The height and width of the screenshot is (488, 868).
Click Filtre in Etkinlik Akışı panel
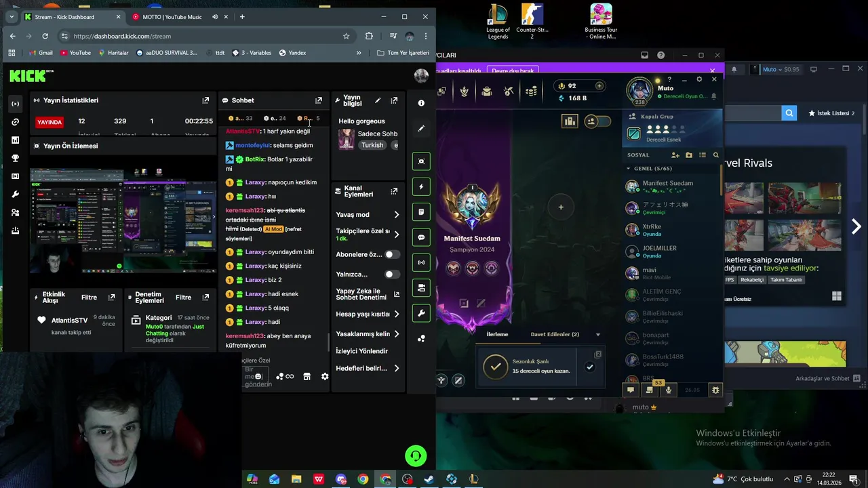[x=89, y=298]
